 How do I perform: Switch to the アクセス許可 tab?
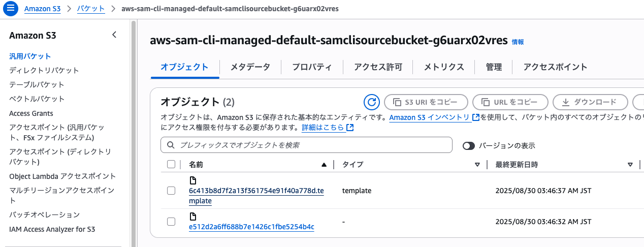click(378, 67)
